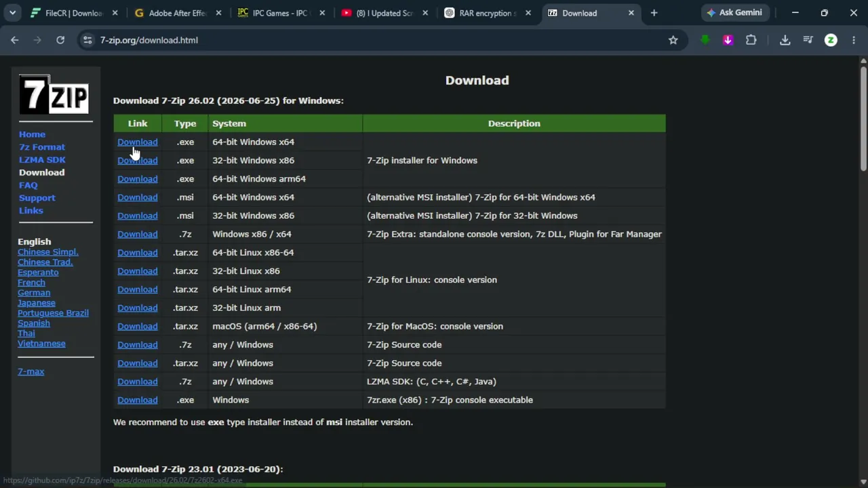Screen dimensions: 868x488
Task: Close the RAR encryption tab
Action: (528, 13)
